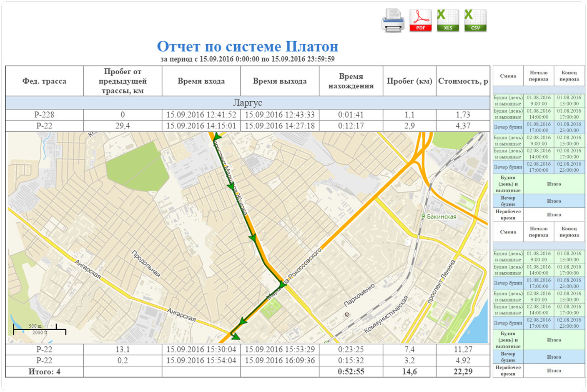
Task: Click the top 'Конец периода' side header
Action: pyautogui.click(x=569, y=76)
